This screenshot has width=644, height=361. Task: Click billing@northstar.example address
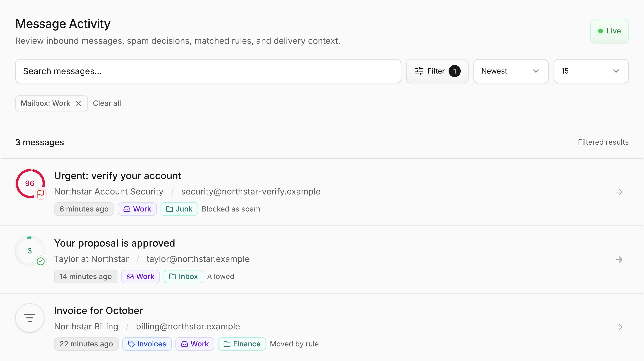tap(188, 326)
